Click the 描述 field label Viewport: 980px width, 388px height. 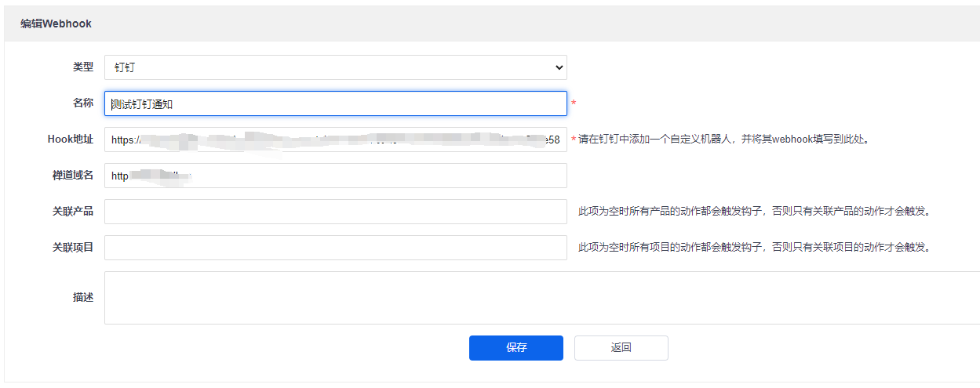(82, 297)
